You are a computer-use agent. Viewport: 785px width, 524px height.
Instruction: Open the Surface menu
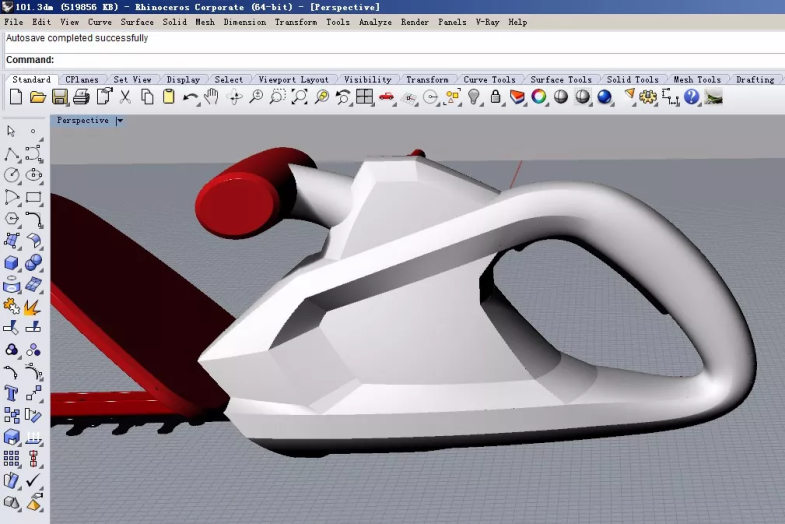[x=137, y=22]
